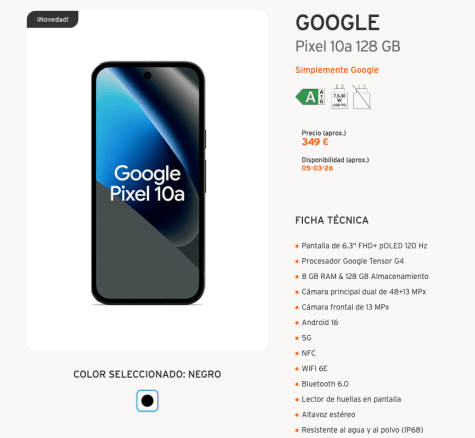Click the 05-03-26 availability date
Image resolution: width=475 pixels, height=438 pixels.
(317, 168)
